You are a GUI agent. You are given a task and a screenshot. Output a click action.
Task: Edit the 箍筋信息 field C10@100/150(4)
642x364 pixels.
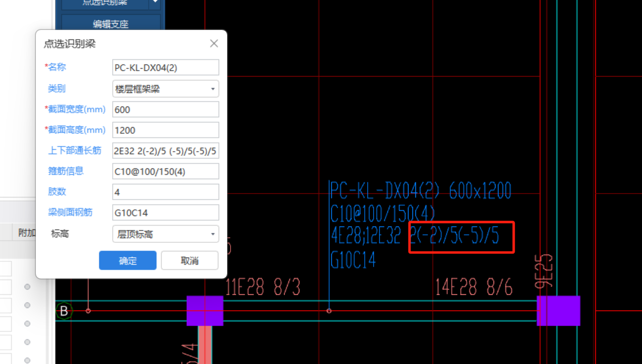[166, 171]
